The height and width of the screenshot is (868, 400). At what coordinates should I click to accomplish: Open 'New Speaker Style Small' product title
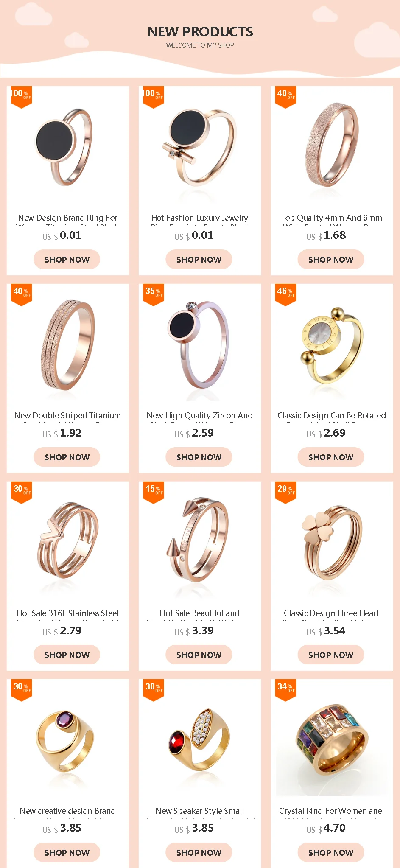200,811
